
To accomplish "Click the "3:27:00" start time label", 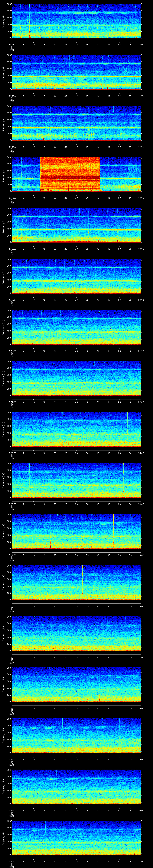I will click(x=12, y=708).
